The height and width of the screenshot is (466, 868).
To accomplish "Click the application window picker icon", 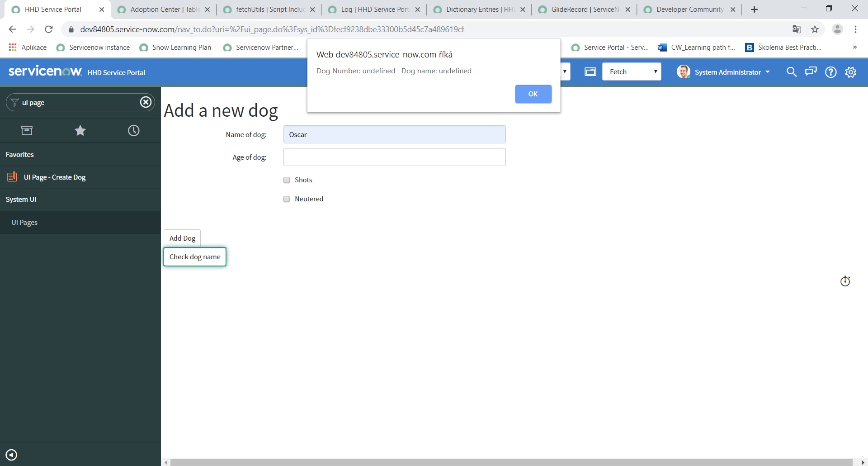I will click(x=590, y=71).
